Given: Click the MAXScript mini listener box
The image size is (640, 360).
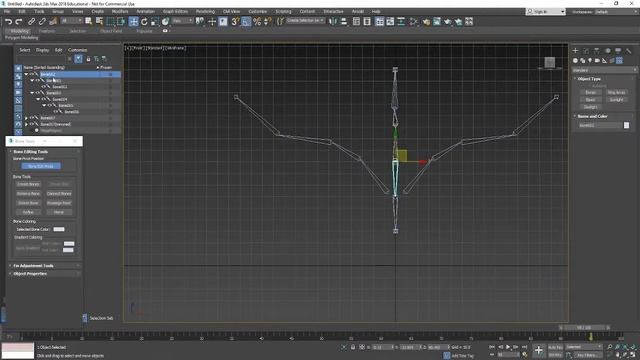Looking at the screenshot, I should click(x=18, y=351).
